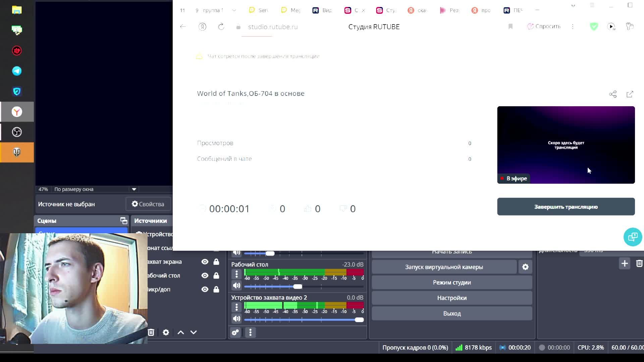The width and height of the screenshot is (644, 362).
Task: Open Свойства for the source in OBS
Action: point(148,204)
